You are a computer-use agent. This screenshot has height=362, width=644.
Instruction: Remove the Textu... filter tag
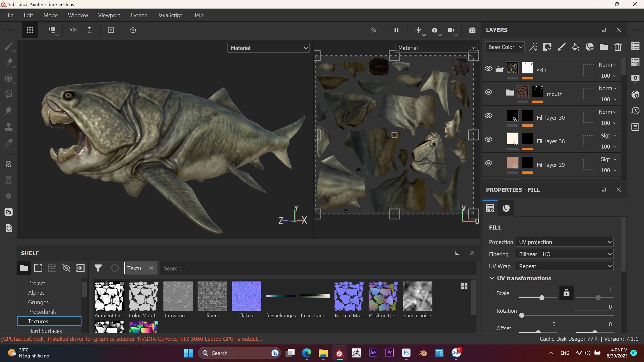pyautogui.click(x=151, y=268)
